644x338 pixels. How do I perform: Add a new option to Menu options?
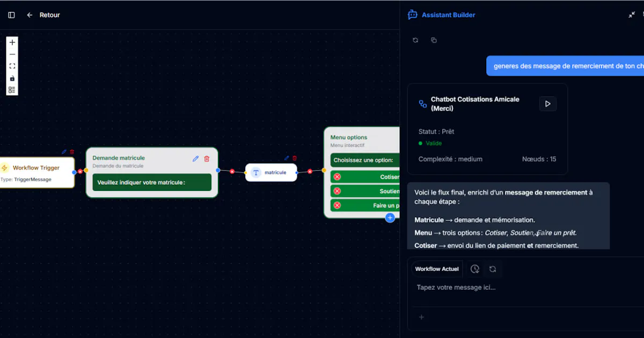point(390,217)
